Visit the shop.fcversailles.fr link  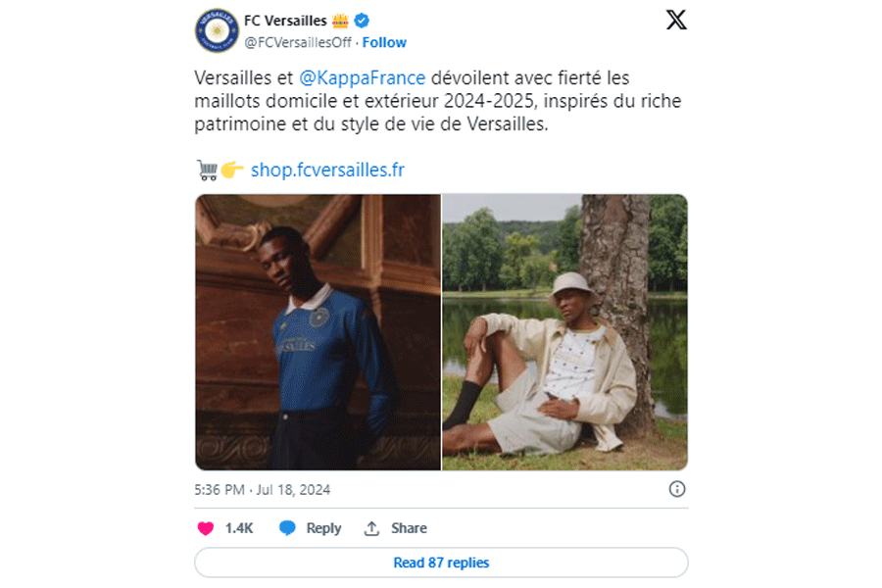[x=327, y=170]
